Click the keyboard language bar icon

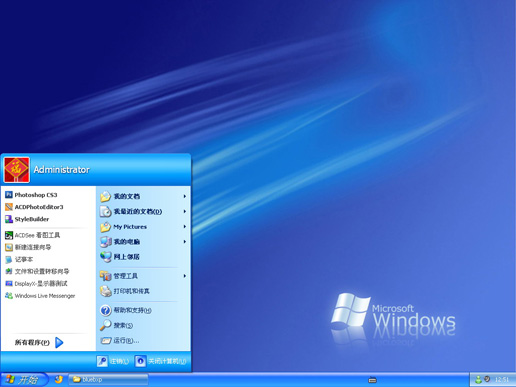[372, 380]
